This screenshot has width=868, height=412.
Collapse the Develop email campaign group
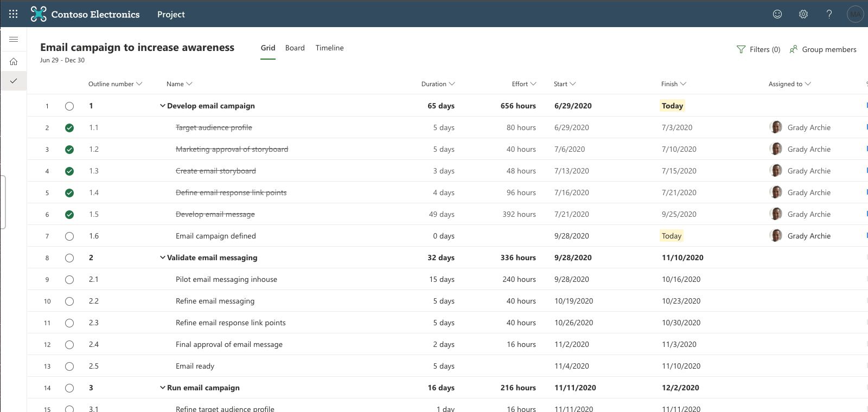click(162, 106)
